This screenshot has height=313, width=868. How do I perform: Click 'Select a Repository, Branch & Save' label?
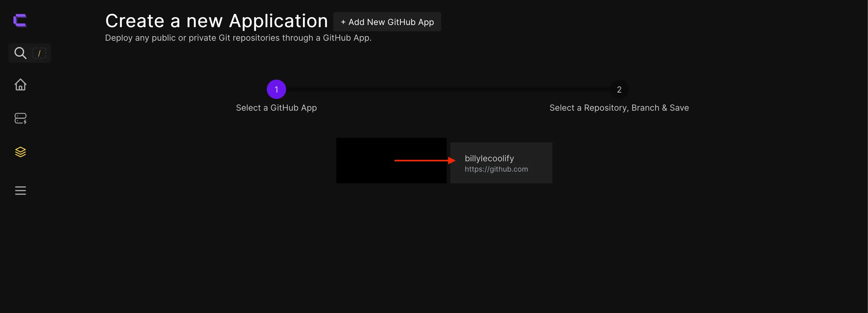(619, 108)
